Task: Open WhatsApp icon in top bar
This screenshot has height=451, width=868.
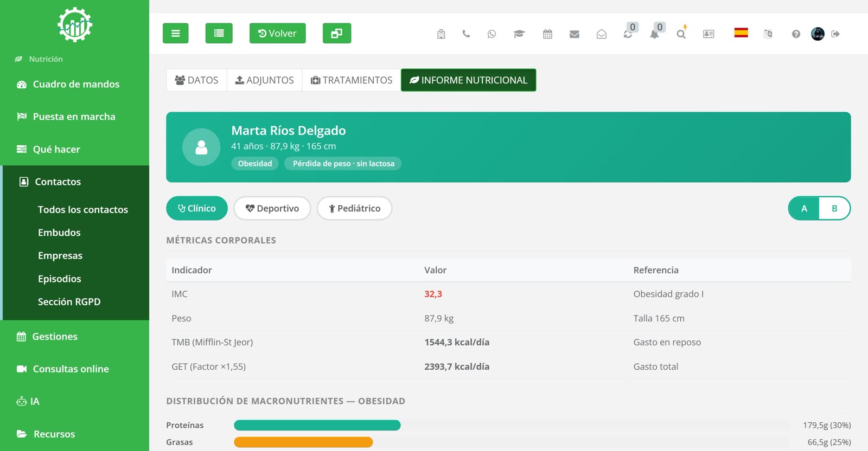Action: point(492,34)
